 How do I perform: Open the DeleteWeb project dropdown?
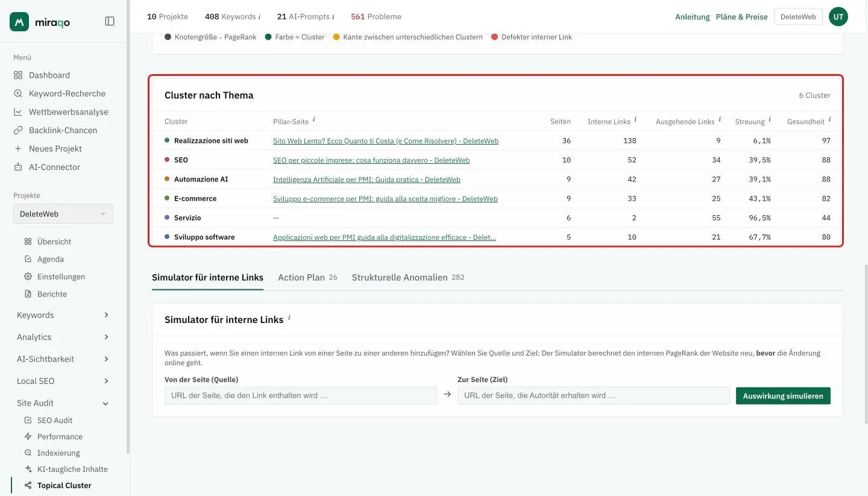tap(63, 214)
